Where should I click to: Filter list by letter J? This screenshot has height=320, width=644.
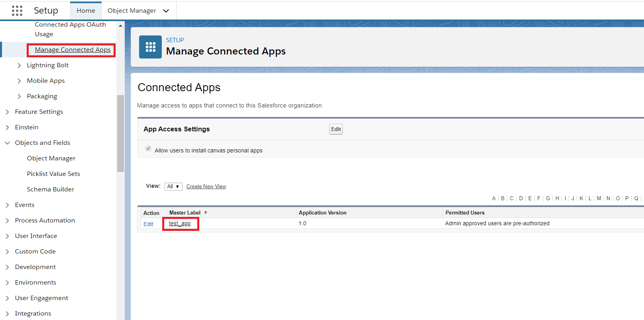[573, 198]
